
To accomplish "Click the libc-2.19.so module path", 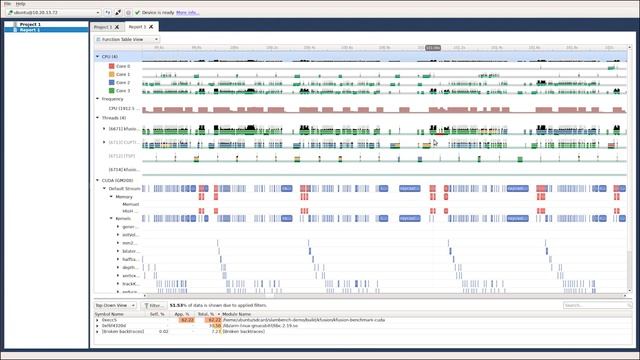I will (260, 326).
